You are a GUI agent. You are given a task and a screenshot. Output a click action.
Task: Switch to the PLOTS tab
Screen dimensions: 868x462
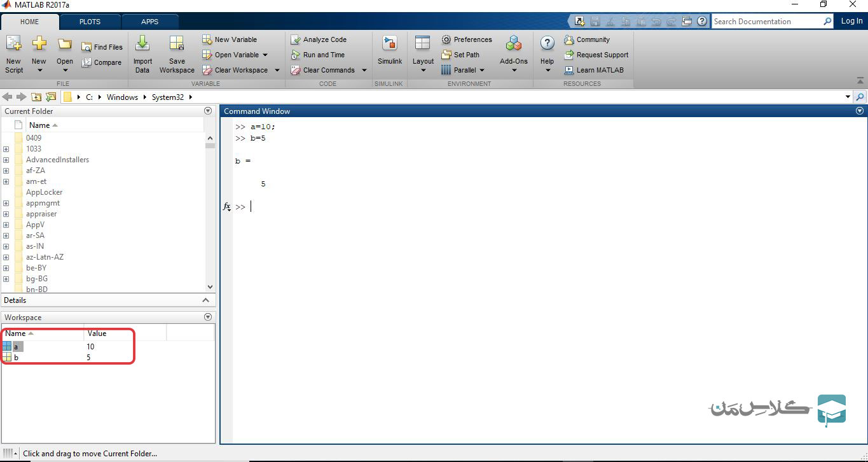pyautogui.click(x=90, y=22)
